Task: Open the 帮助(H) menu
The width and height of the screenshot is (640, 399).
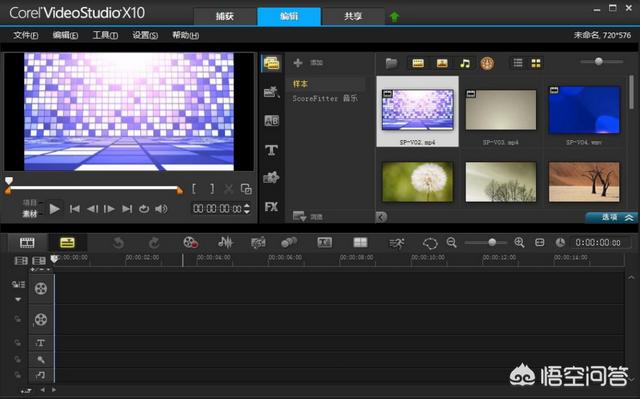Action: (185, 35)
